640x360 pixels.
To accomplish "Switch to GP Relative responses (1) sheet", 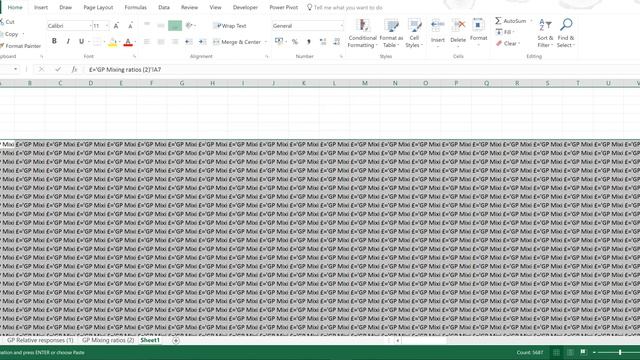I will tap(40, 340).
